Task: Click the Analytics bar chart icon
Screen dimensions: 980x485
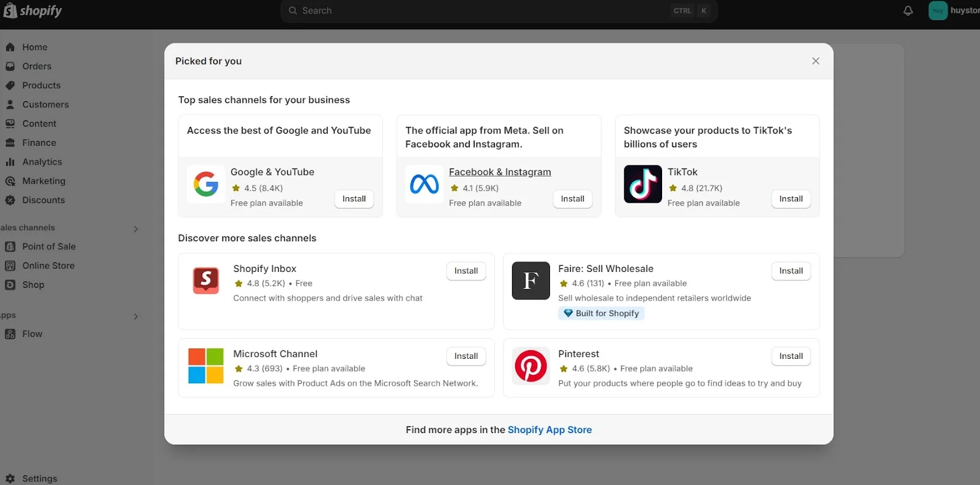Action: pyautogui.click(x=10, y=162)
